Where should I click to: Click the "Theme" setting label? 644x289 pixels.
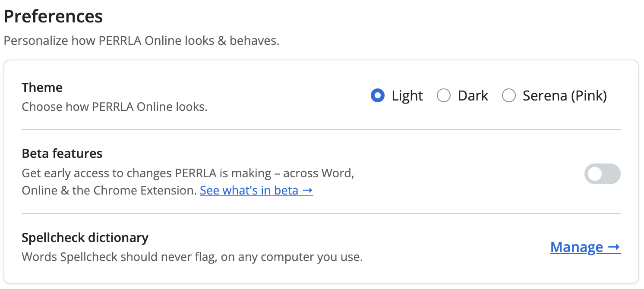click(42, 88)
